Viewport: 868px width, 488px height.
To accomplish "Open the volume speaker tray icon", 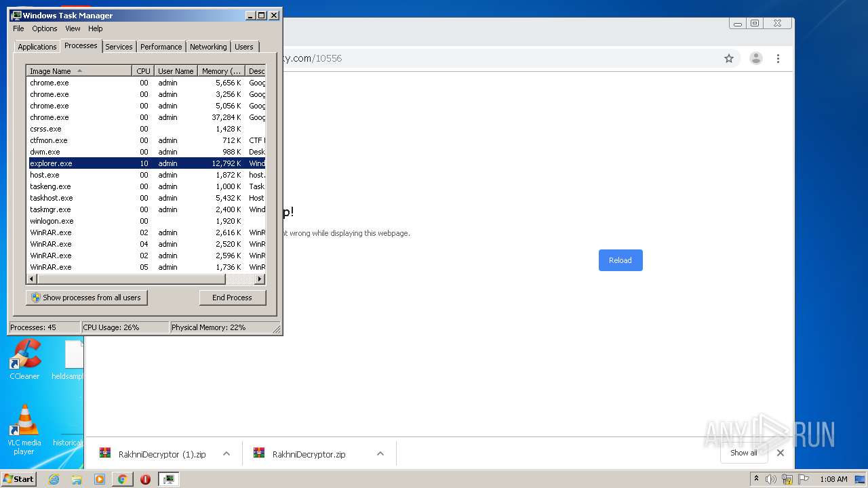I will click(771, 479).
